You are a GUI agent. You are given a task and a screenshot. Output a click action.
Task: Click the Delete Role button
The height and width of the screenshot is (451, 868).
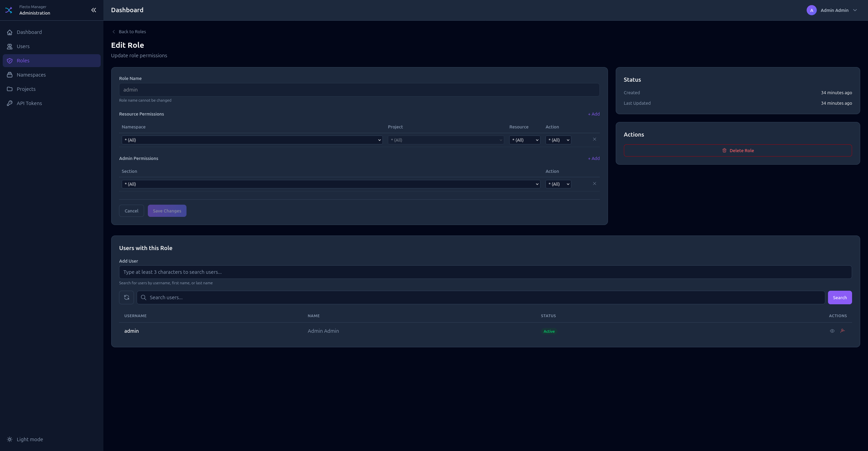737,150
